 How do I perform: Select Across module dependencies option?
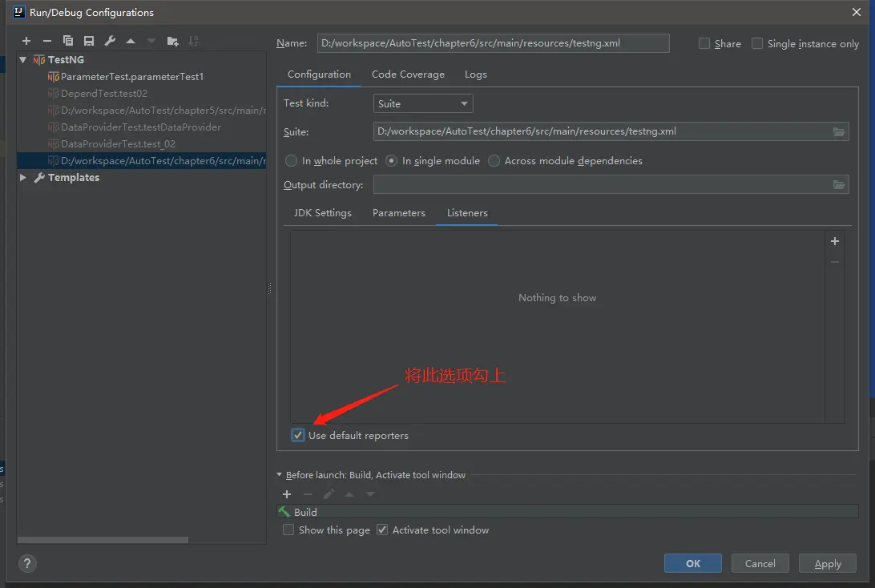coord(494,161)
